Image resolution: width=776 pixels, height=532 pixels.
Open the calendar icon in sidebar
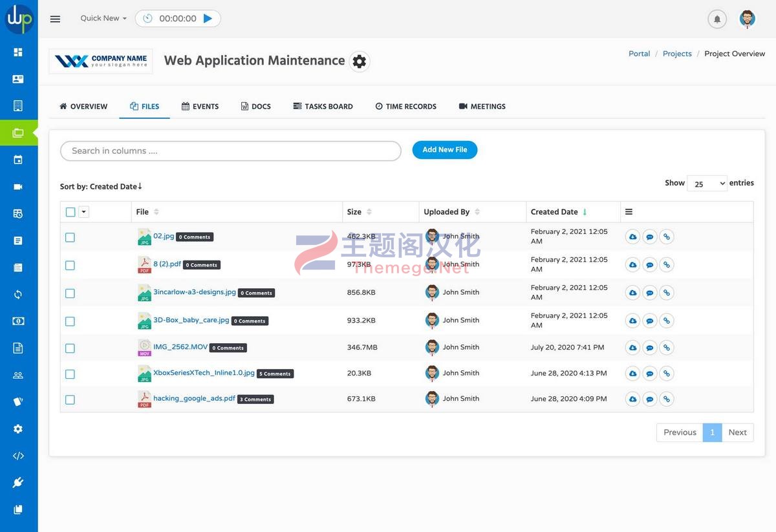18,160
